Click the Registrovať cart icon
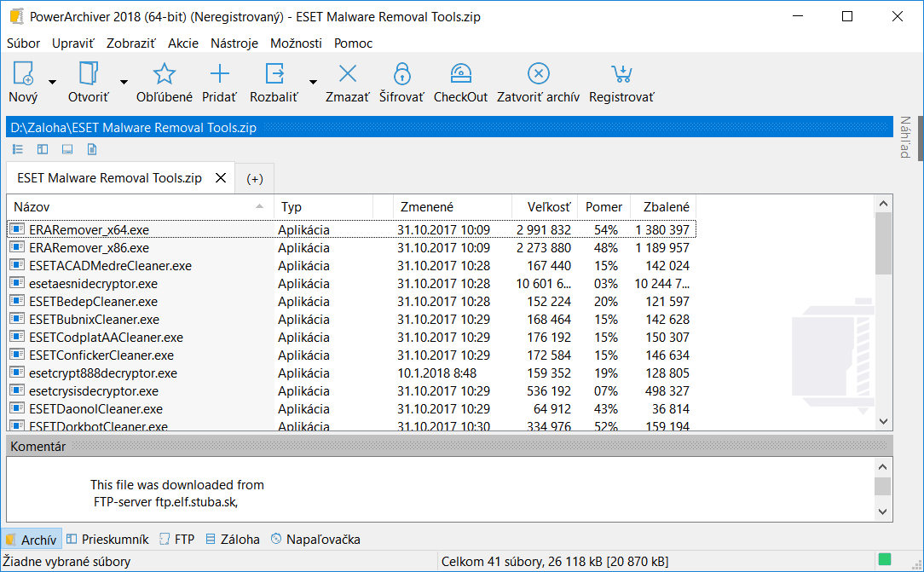The width and height of the screenshot is (924, 572). click(x=621, y=74)
